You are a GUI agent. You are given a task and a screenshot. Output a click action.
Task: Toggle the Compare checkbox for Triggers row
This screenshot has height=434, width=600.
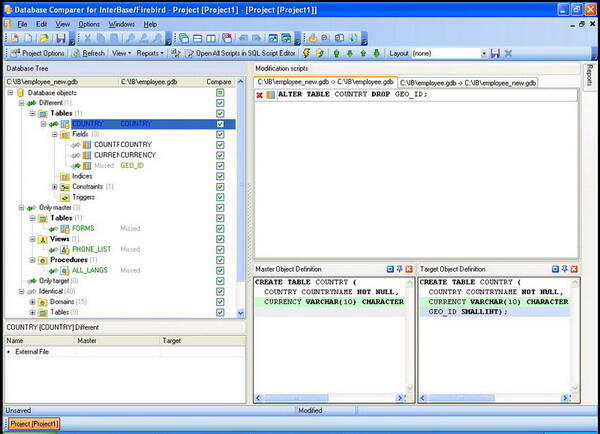tap(220, 197)
